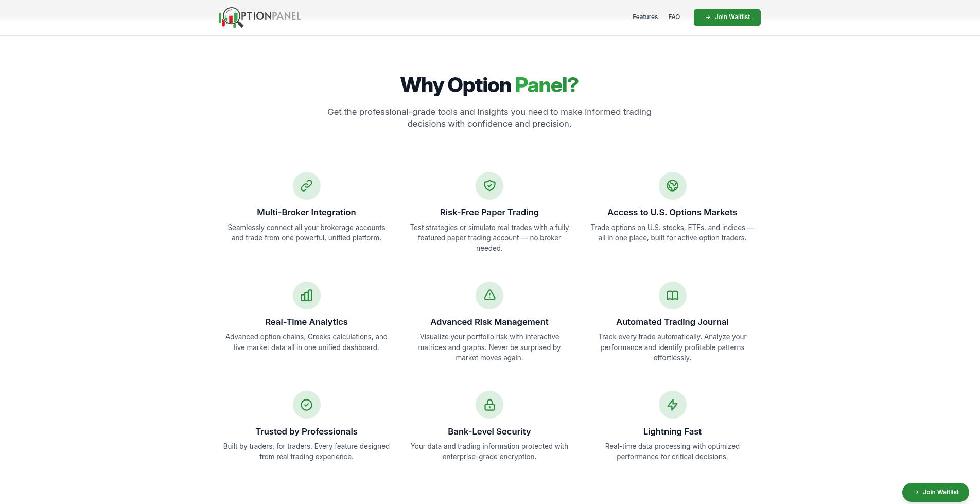Go to the FAQ section
The image size is (980, 504).
pos(674,17)
